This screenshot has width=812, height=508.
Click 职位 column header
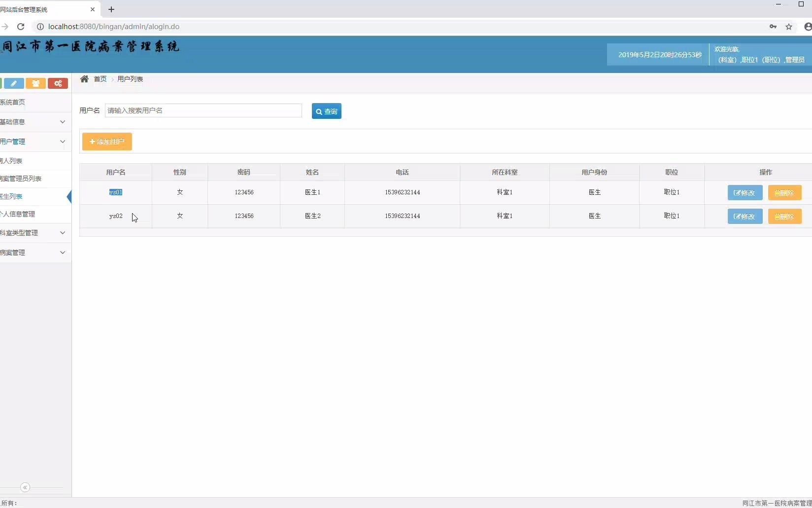(672, 172)
